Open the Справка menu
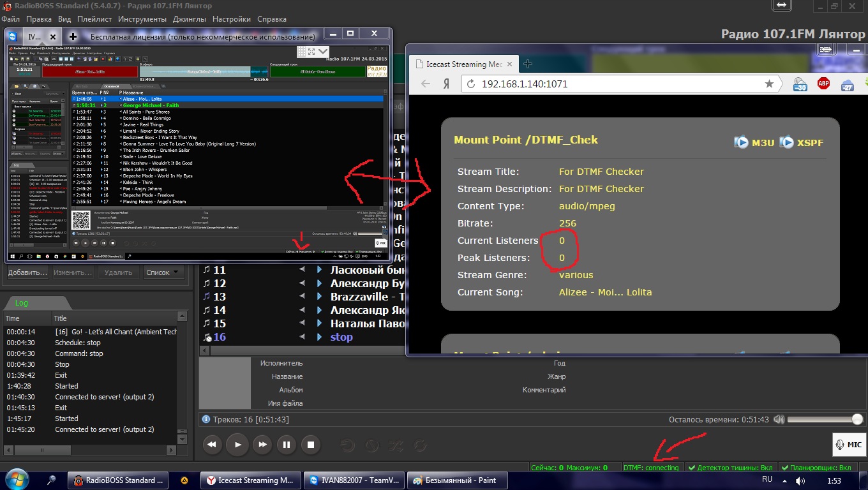 (x=272, y=19)
